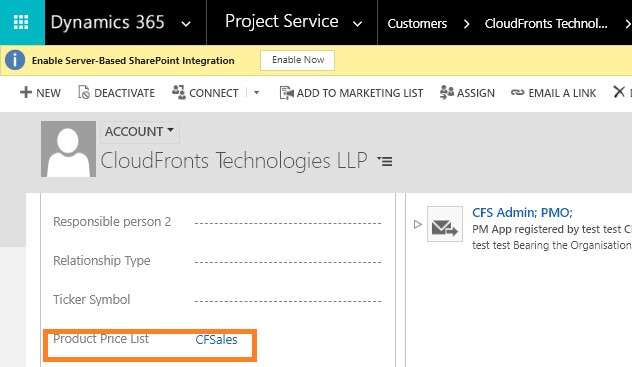This screenshot has height=367, width=632.
Task: Open the record list menu icon beside title
Action: tap(385, 162)
